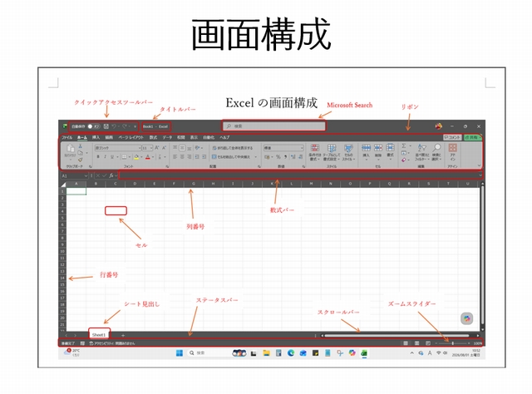Select middle vertical alignment icon

coord(182,148)
